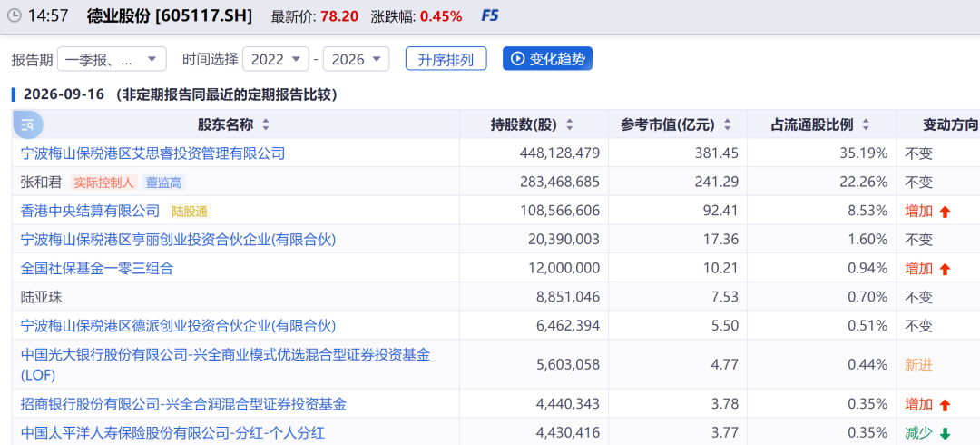Sort by 占流通股比例 column arrows
The height and width of the screenshot is (445, 980).
coord(866,124)
